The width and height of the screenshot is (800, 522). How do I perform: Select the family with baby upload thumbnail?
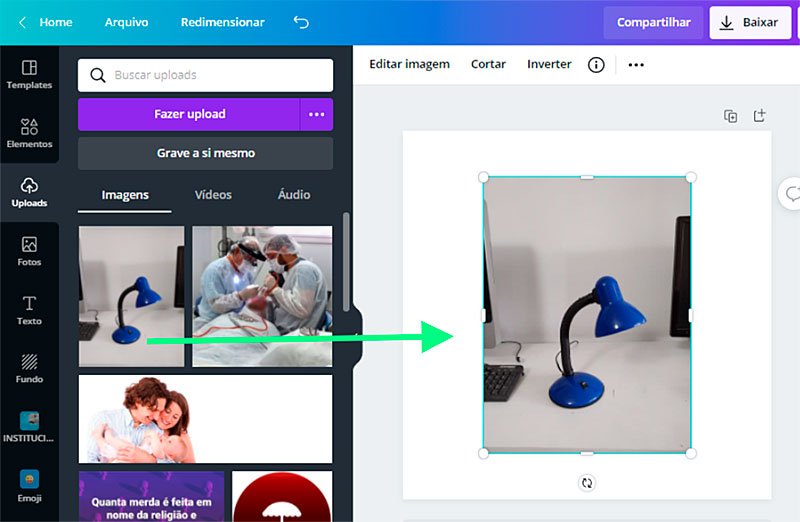(x=206, y=419)
